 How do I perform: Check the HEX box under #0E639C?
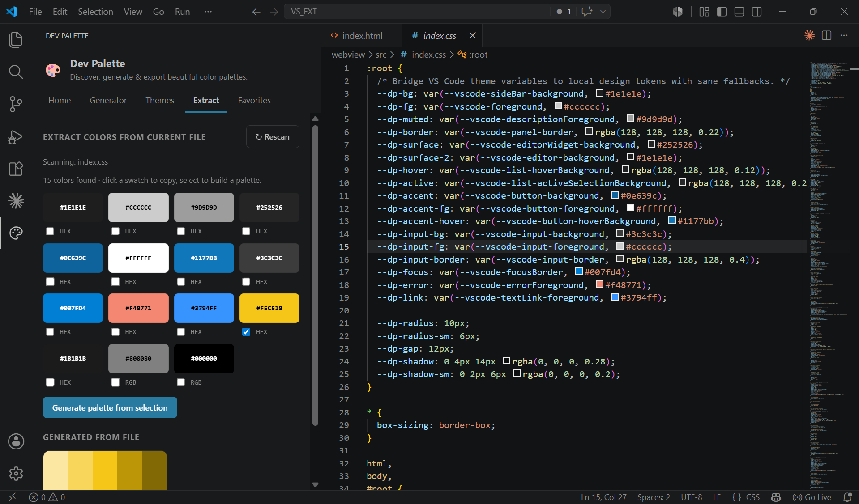coord(50,282)
